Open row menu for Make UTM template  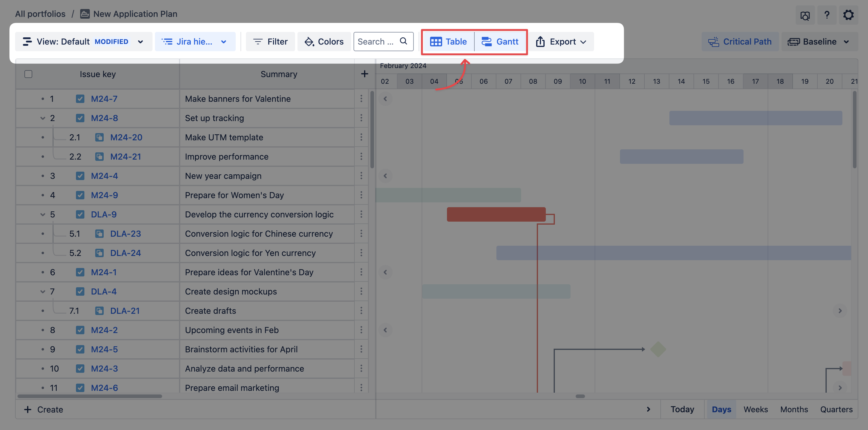pyautogui.click(x=361, y=137)
